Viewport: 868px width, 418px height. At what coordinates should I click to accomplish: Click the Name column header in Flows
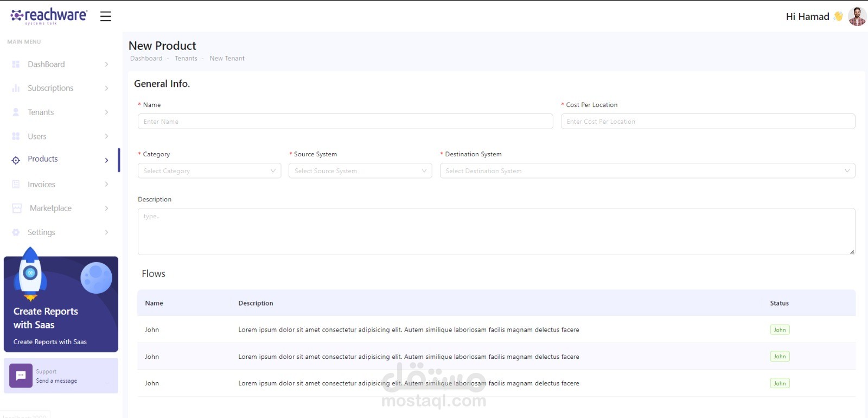(154, 303)
